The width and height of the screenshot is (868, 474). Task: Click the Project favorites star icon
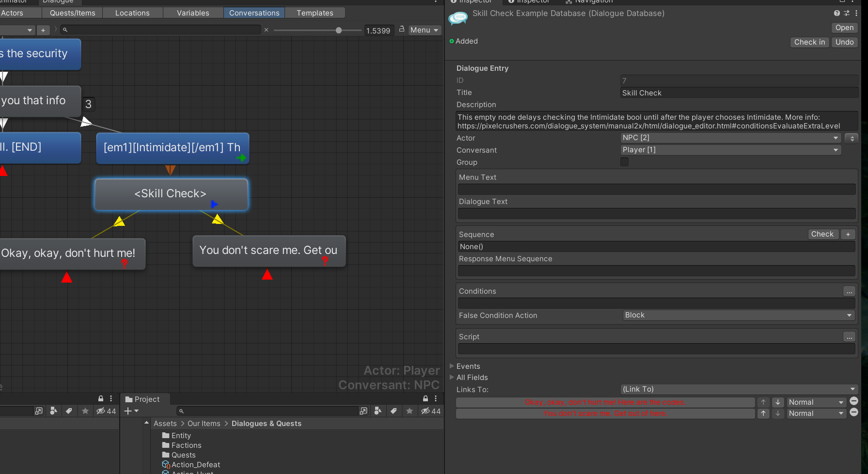point(410,411)
